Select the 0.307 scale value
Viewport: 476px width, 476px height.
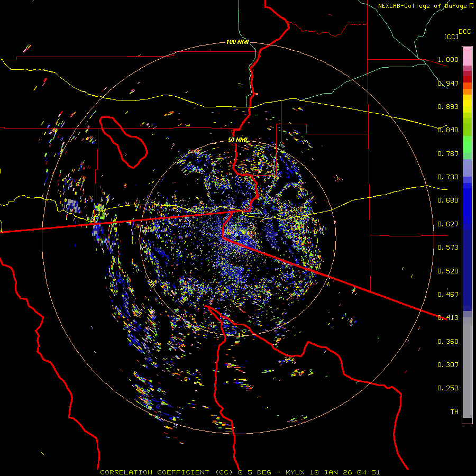pyautogui.click(x=448, y=365)
